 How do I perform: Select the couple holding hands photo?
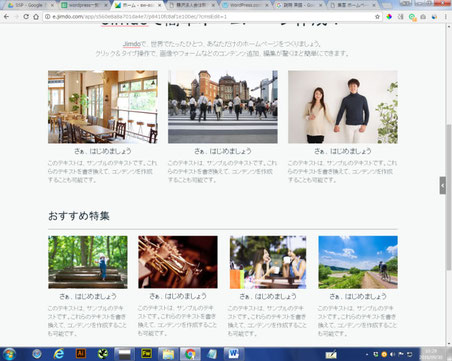(343, 107)
